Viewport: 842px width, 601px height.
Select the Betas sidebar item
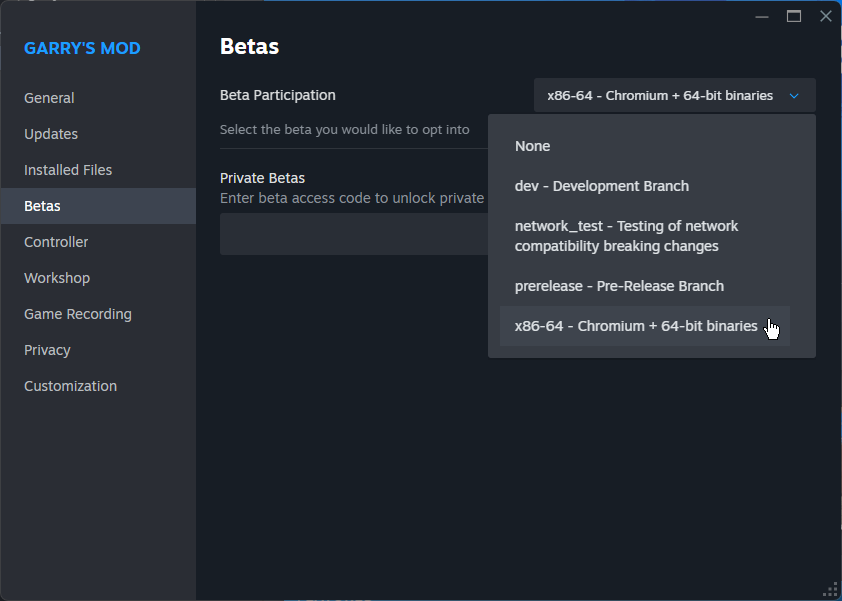tap(98, 206)
